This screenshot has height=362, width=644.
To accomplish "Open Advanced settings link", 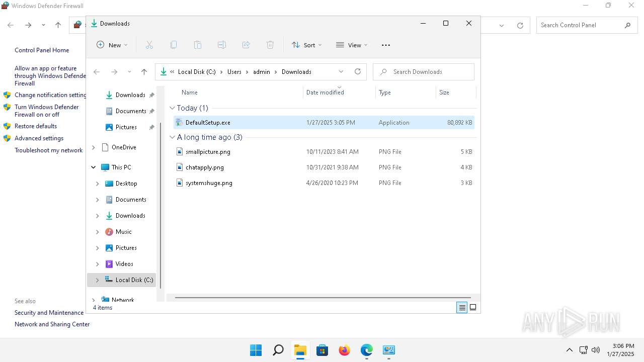I will [x=39, y=138].
